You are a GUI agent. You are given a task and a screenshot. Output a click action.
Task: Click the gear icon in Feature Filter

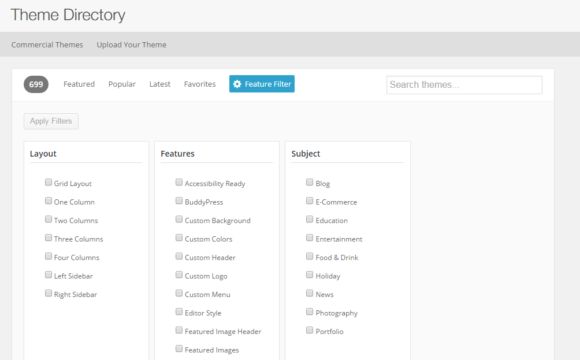[237, 84]
